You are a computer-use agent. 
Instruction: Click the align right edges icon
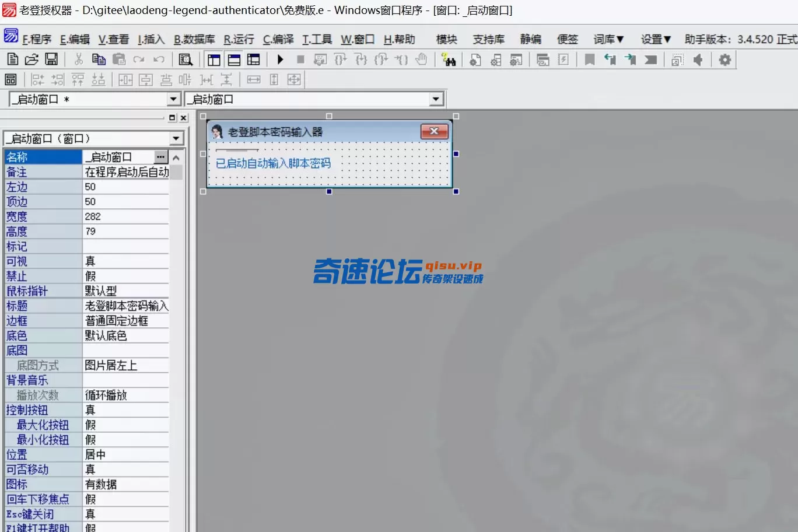pyautogui.click(x=58, y=79)
